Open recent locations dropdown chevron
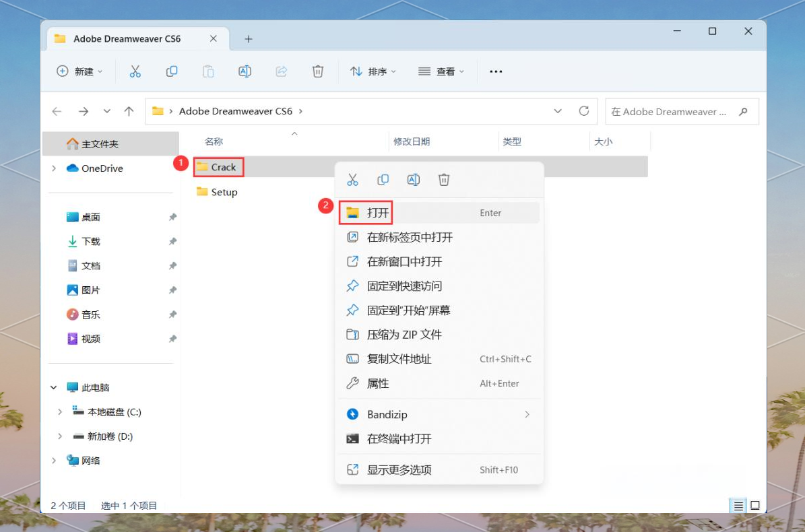This screenshot has height=532, width=805. point(107,111)
